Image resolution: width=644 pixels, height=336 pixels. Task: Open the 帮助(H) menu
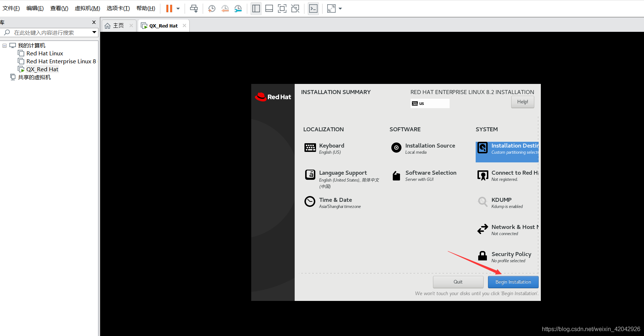point(146,8)
